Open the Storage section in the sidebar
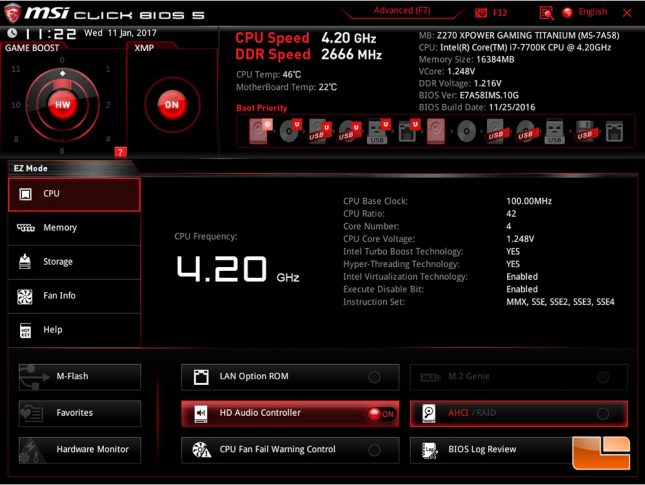Image resolution: width=645 pixels, height=485 pixels. click(74, 262)
